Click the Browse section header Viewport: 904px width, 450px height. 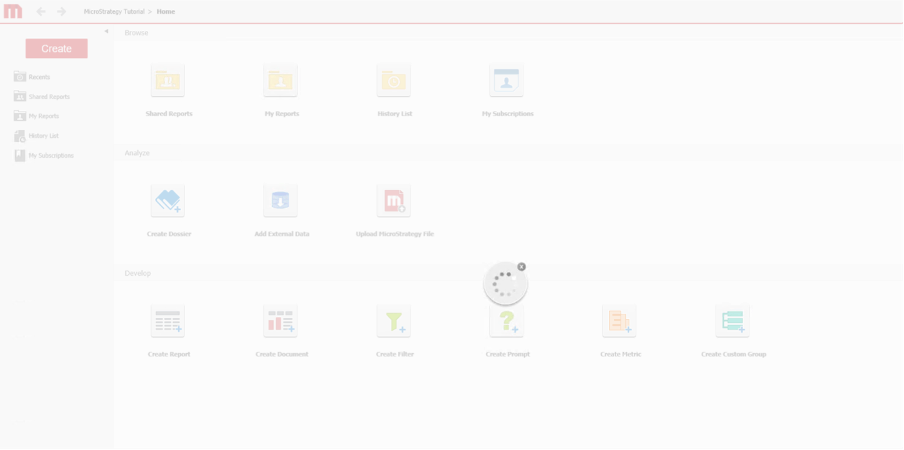pos(137,33)
